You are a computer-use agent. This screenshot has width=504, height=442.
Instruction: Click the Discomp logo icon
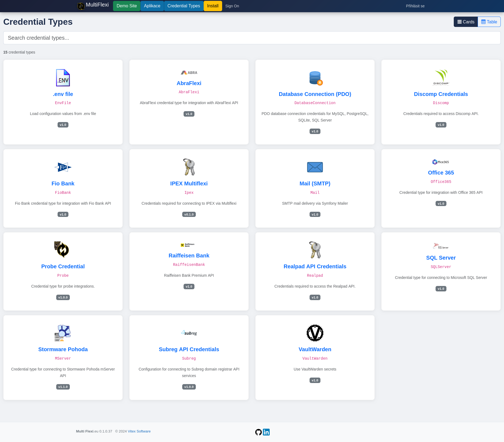coord(441,78)
